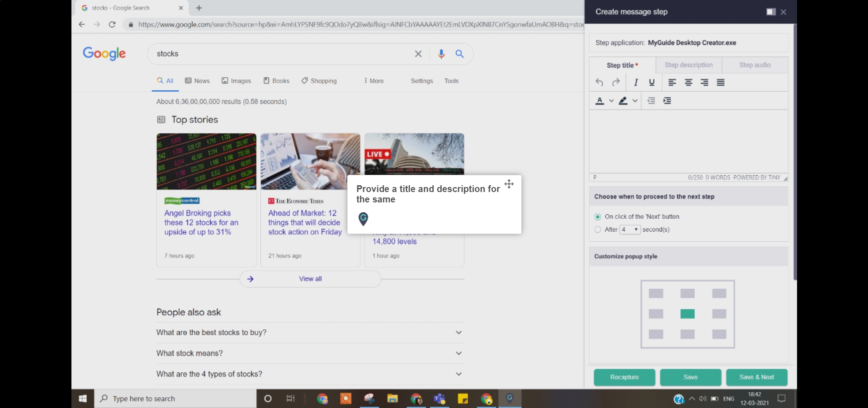The image size is (868, 408).
Task: Open the News search tab
Action: (x=197, y=81)
